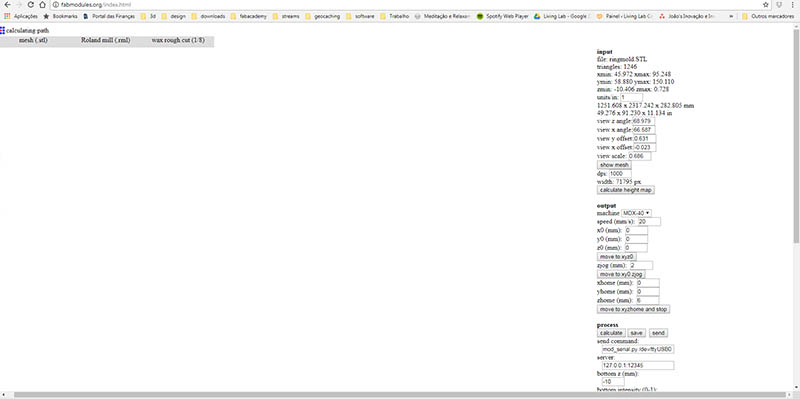Open the streams bookmarks folder
Image resolution: width=800 pixels, height=399 pixels.
pyautogui.click(x=286, y=16)
